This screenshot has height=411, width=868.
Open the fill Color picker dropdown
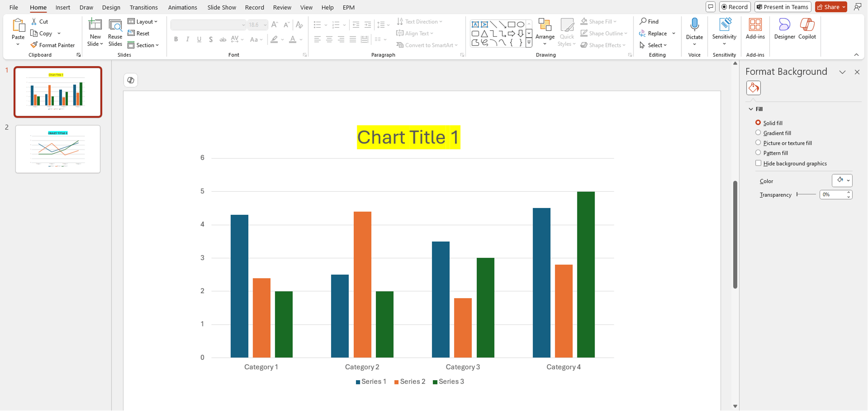point(842,180)
